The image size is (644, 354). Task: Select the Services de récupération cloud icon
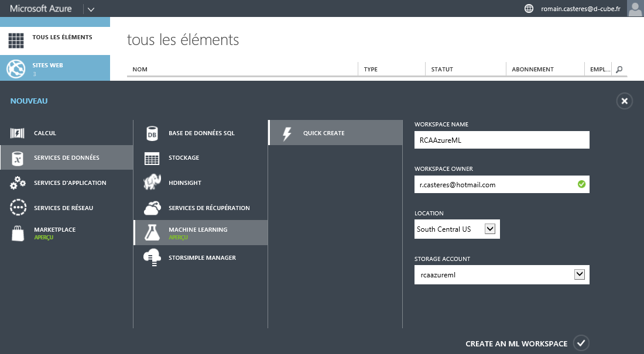pyautogui.click(x=152, y=208)
